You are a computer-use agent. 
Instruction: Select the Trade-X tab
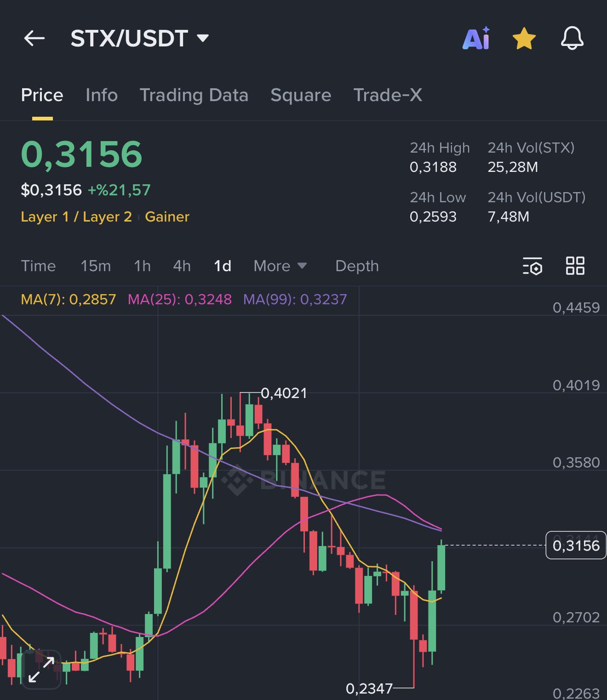tap(388, 95)
